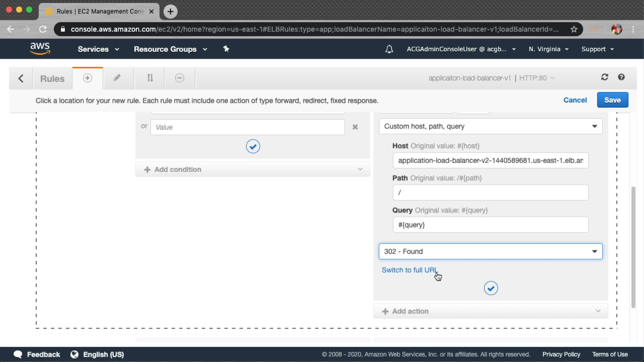Click the reorder rules arrows icon

tap(150, 78)
